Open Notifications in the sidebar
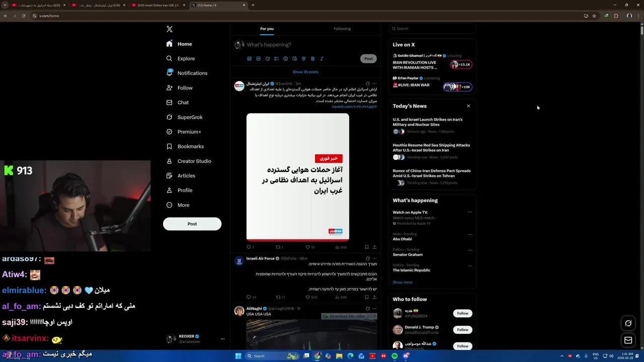The height and width of the screenshot is (362, 644). click(x=187, y=73)
